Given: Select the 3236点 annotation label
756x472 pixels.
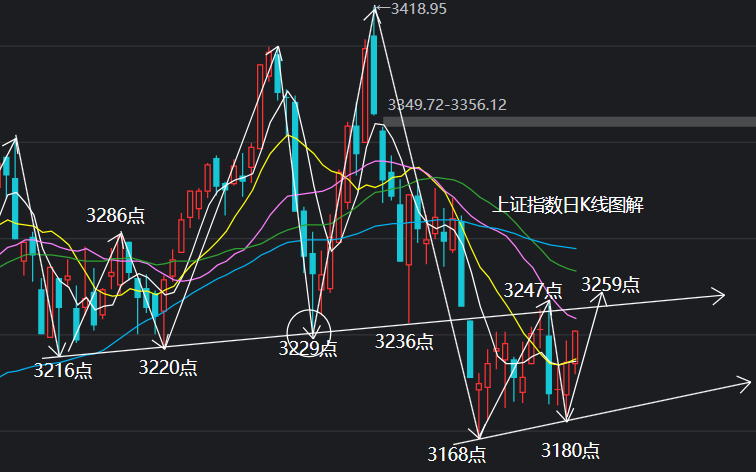Looking at the screenshot, I should tap(404, 341).
